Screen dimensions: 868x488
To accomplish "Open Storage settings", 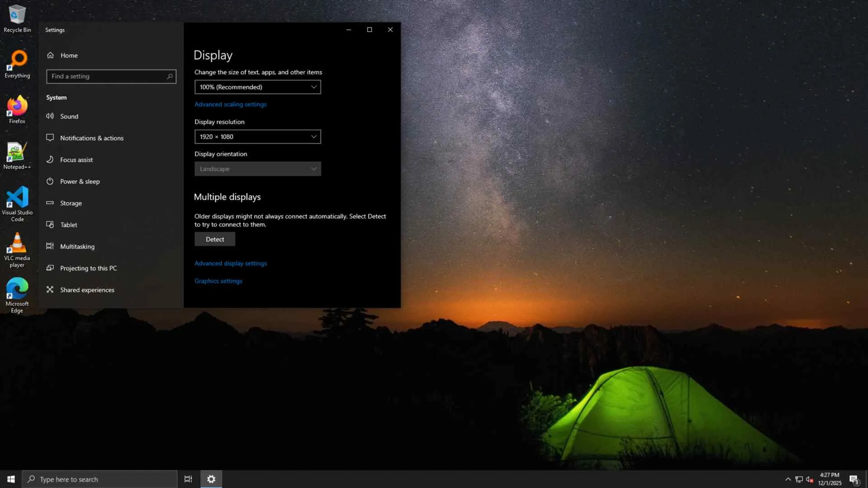I will [x=71, y=203].
